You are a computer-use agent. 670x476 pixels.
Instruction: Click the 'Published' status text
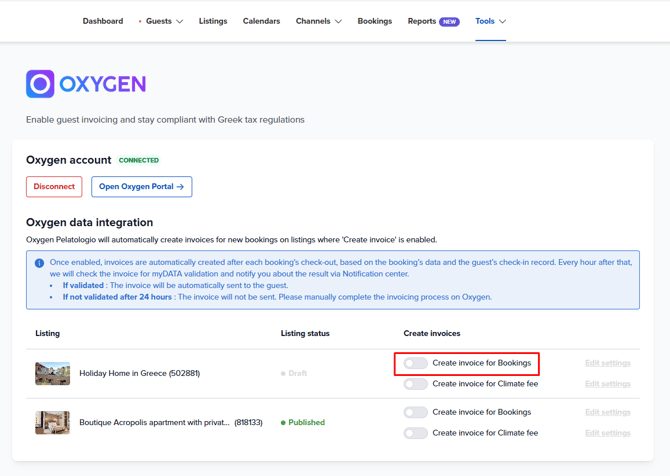click(x=306, y=423)
